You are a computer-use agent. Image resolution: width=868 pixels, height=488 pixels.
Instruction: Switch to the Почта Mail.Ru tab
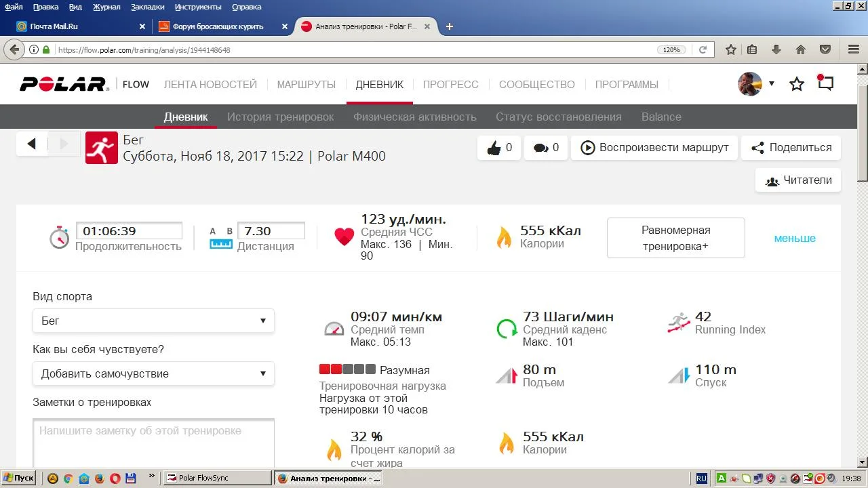81,26
